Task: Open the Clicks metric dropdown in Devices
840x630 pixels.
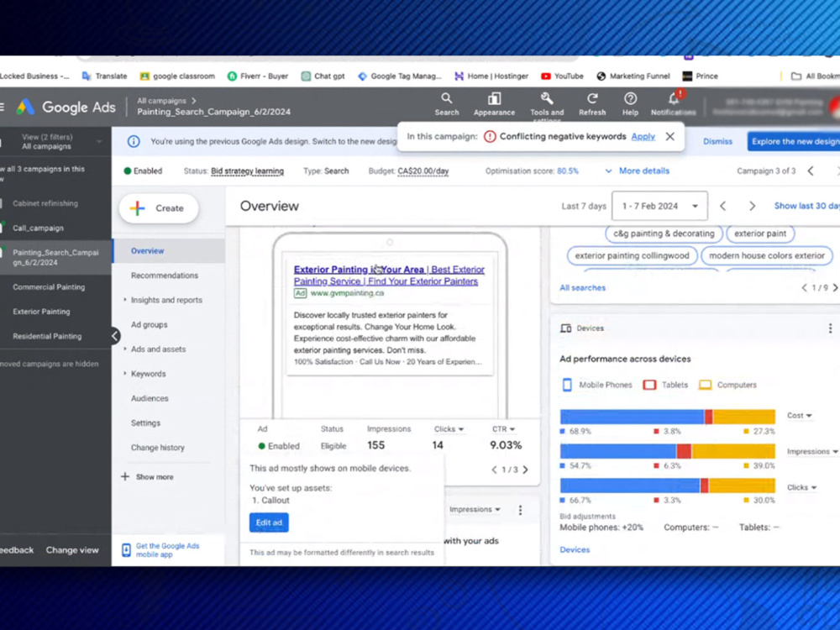Action: coord(801,487)
